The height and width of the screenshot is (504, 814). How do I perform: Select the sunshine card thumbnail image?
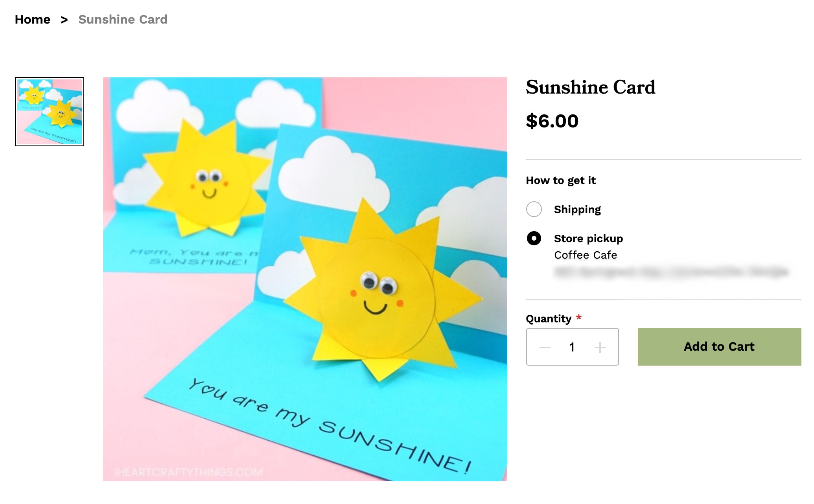(50, 112)
